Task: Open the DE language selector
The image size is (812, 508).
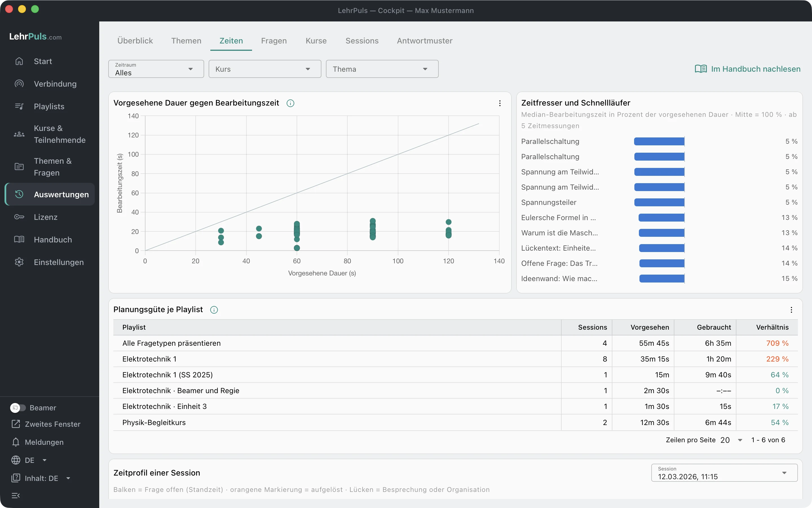Action: coord(29,460)
